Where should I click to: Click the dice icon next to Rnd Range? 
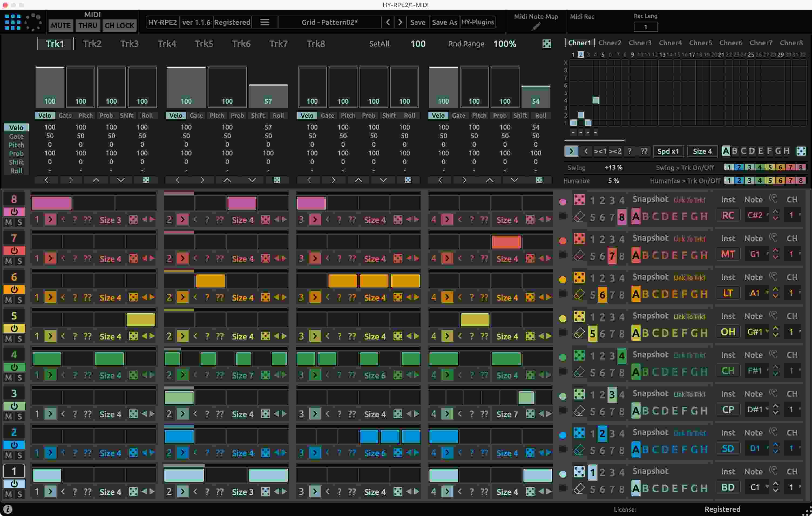[x=547, y=43]
